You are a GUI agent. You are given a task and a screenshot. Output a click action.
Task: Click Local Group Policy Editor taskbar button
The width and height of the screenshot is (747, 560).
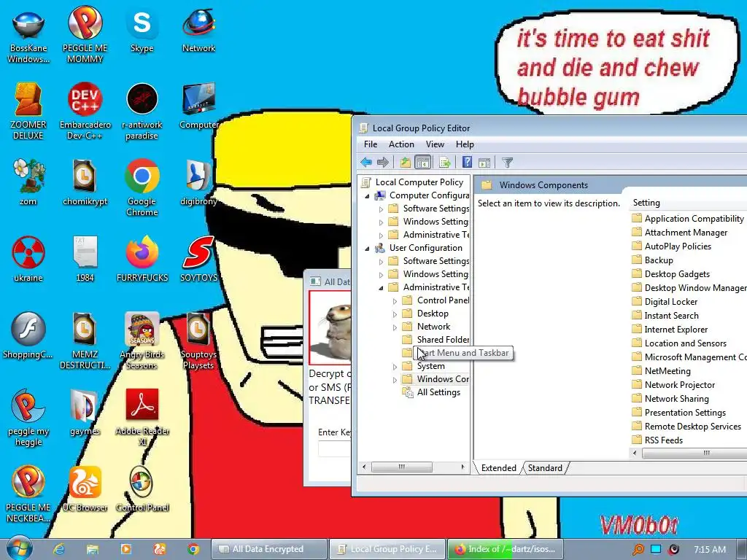387,549
